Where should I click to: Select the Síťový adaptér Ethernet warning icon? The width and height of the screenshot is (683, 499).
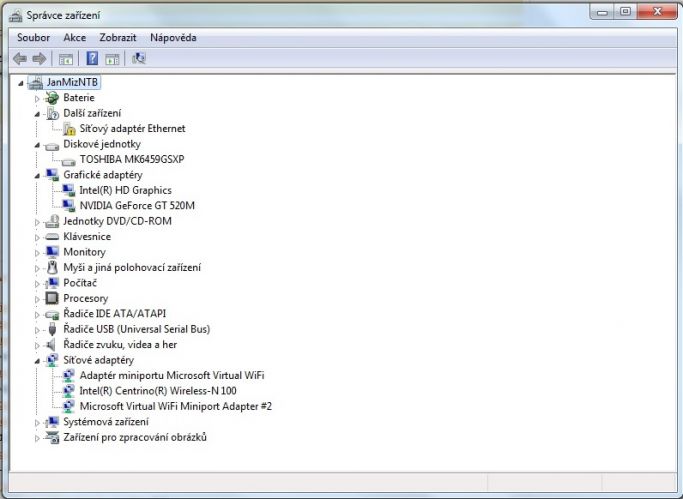(x=69, y=128)
